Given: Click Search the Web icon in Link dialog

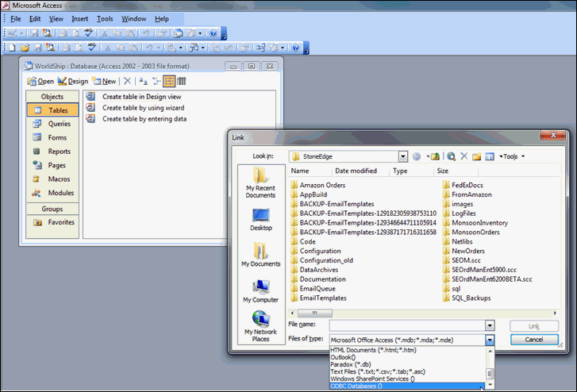Looking at the screenshot, I should click(452, 156).
